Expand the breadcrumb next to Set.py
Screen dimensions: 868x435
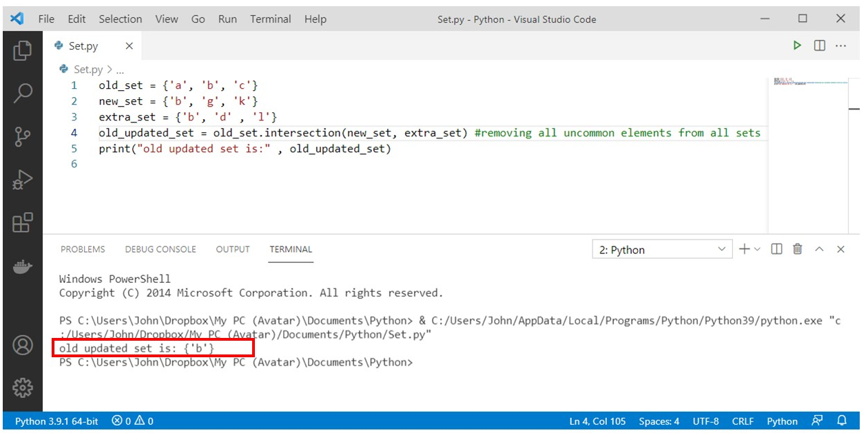119,70
